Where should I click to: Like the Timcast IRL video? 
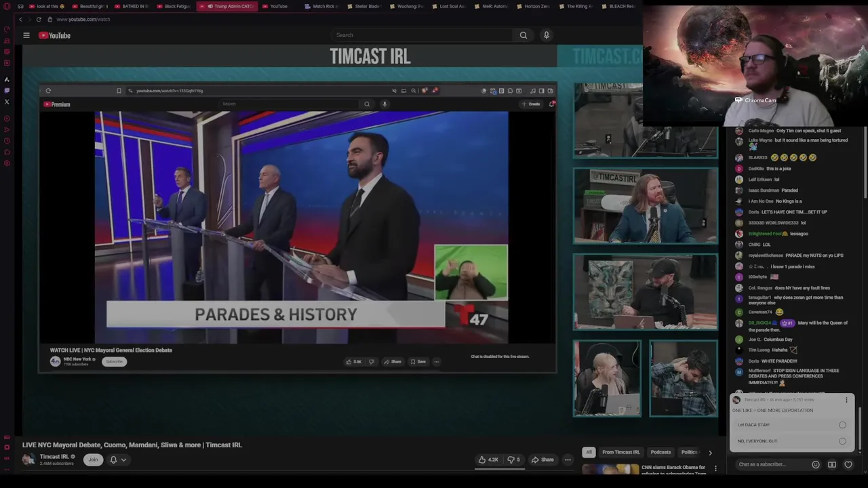[x=488, y=460]
